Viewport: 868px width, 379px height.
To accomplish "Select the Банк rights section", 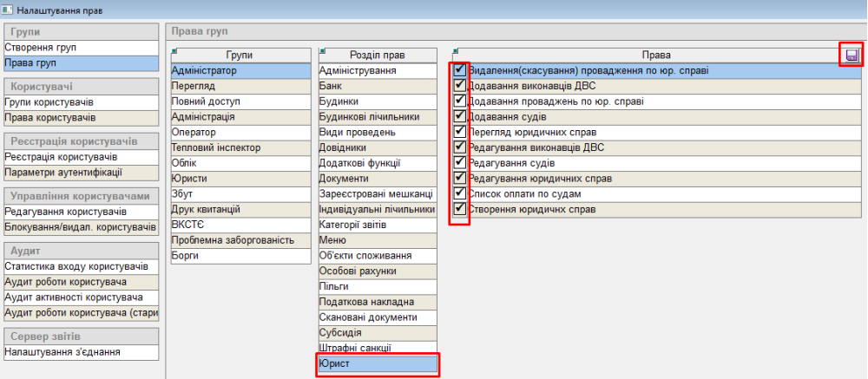I will 378,86.
